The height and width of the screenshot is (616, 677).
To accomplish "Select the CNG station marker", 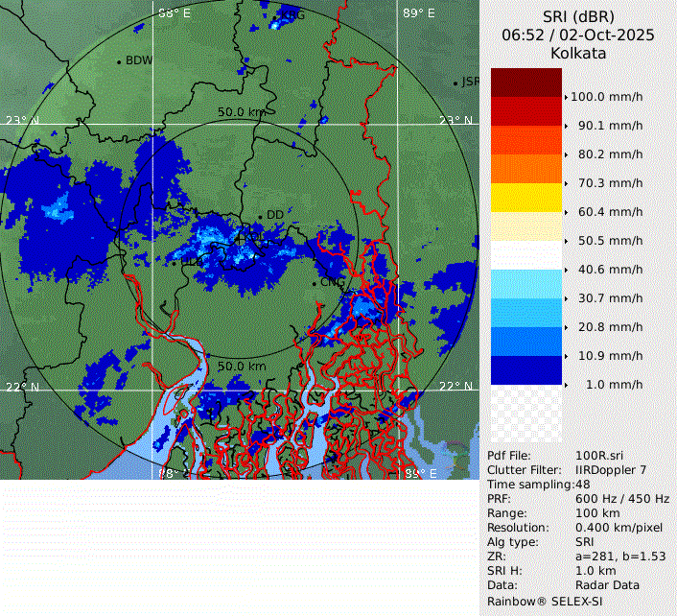I will [315, 283].
